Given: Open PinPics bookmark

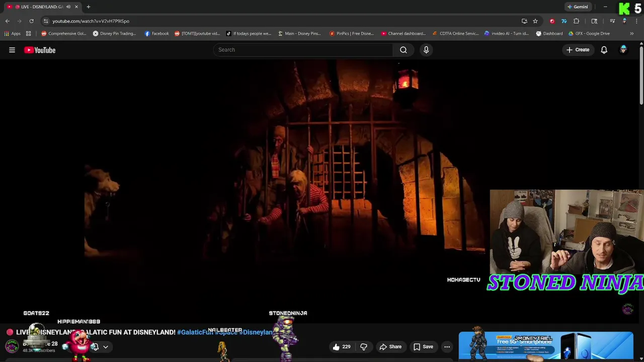Looking at the screenshot, I should click(352, 34).
